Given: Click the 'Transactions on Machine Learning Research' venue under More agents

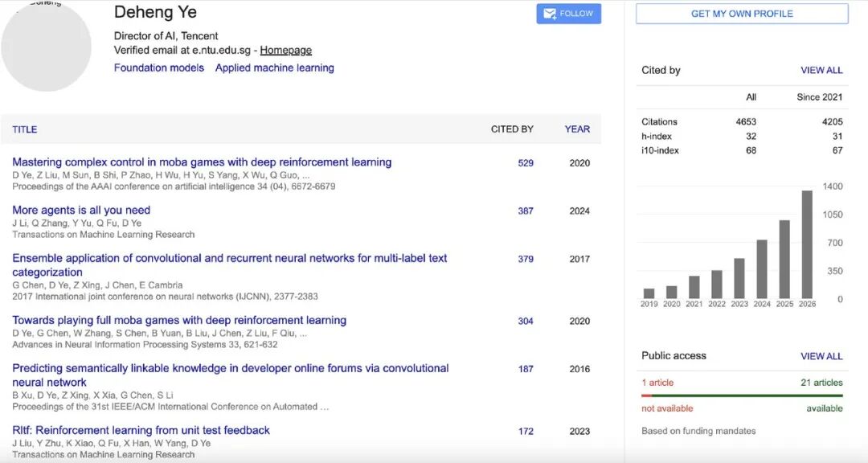Looking at the screenshot, I should (104, 235).
